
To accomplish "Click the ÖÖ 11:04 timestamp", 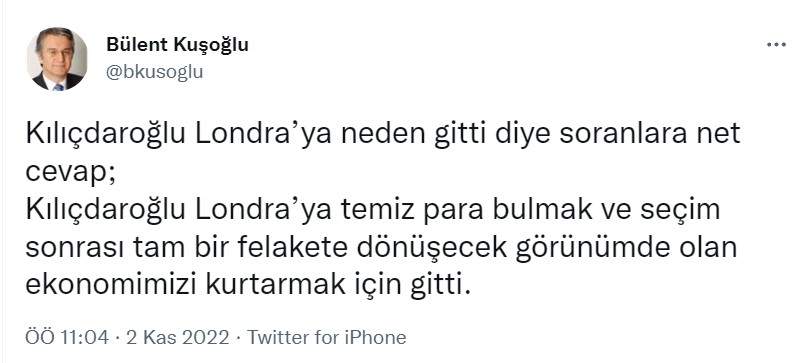I will pyautogui.click(x=67, y=338).
